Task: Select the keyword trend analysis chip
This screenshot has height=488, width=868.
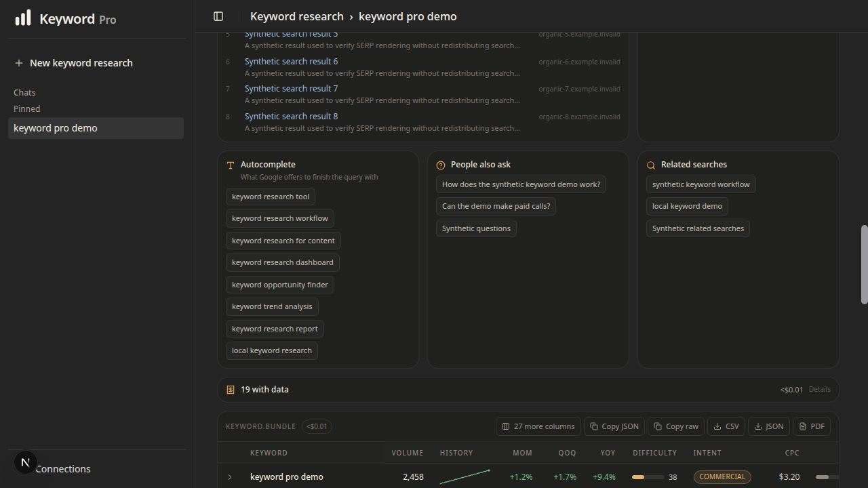Action: (x=272, y=306)
